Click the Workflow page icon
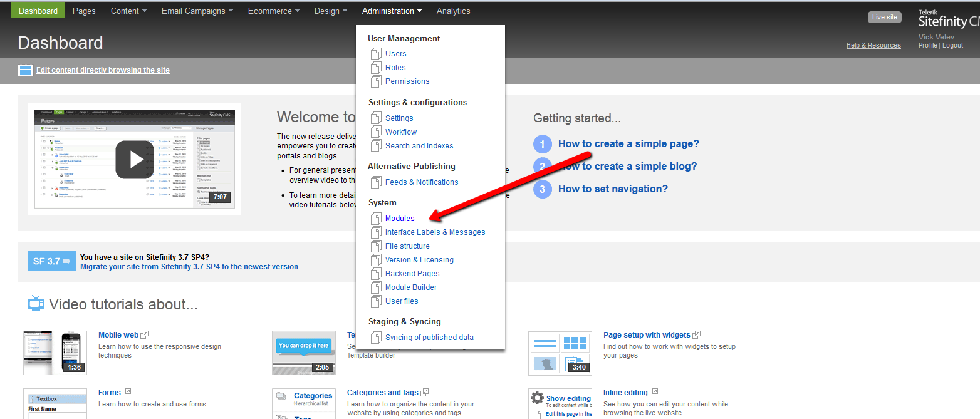 point(376,132)
